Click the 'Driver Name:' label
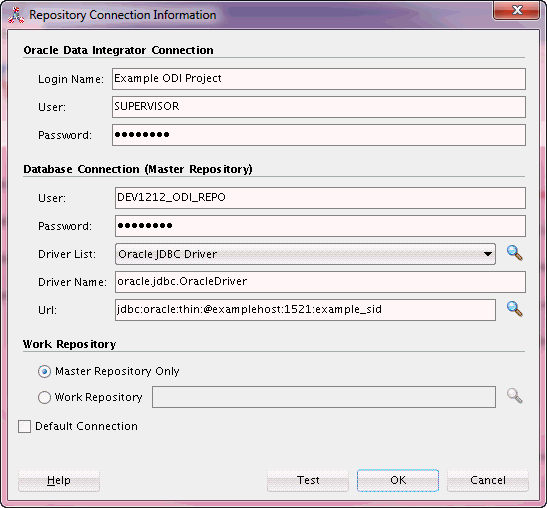Screen dimensions: 547x508 tap(72, 282)
